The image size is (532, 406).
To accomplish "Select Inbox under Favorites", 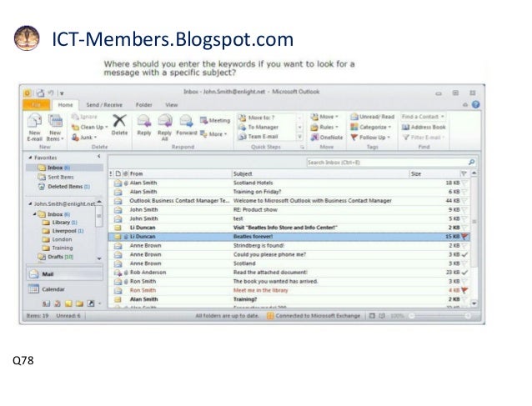I will pyautogui.click(x=64, y=168).
